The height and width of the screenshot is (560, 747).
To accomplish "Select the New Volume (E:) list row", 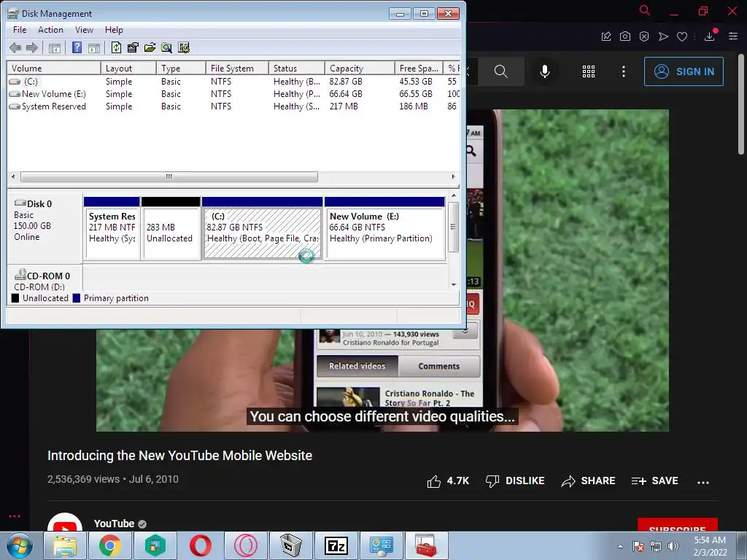I will point(233,94).
